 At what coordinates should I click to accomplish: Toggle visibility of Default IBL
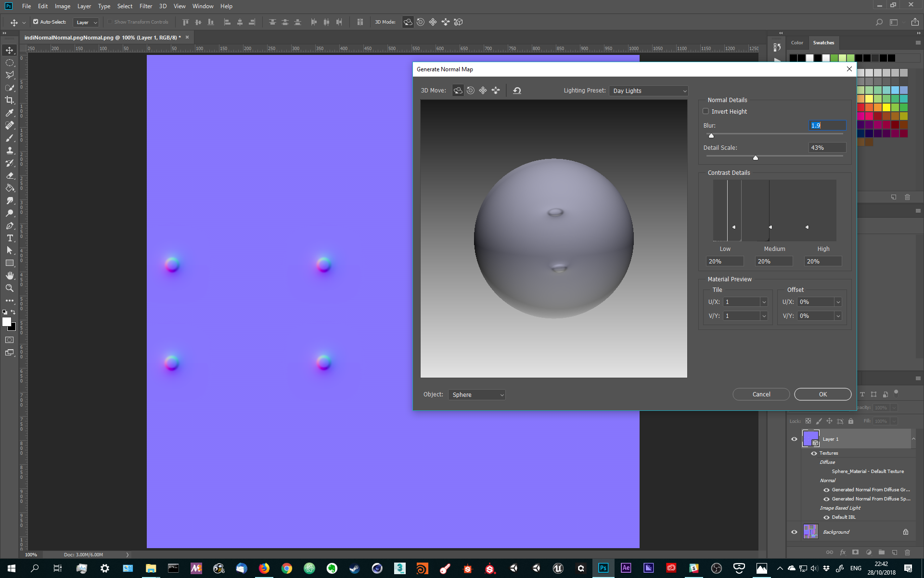click(827, 517)
